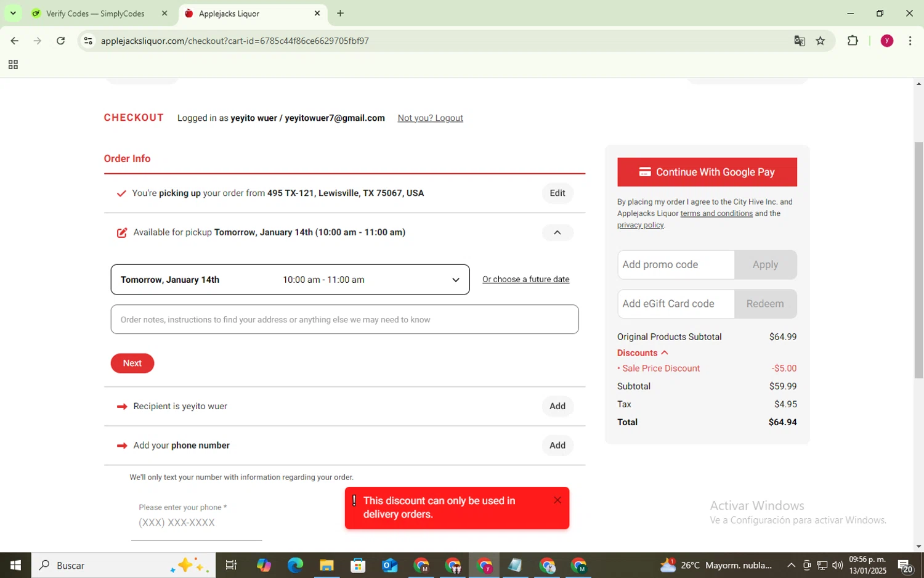Open the tab search dropdown arrow
Viewport: 924px width, 578px height.
click(13, 13)
